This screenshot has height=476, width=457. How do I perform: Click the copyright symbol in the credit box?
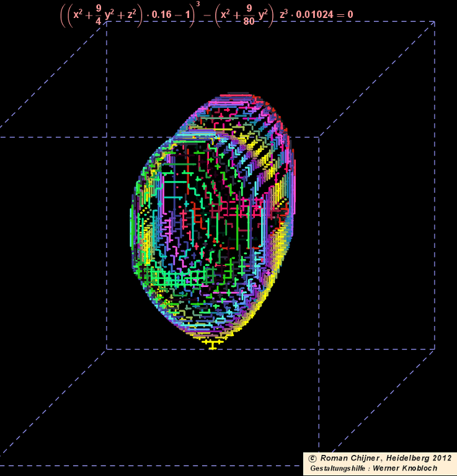(312, 458)
